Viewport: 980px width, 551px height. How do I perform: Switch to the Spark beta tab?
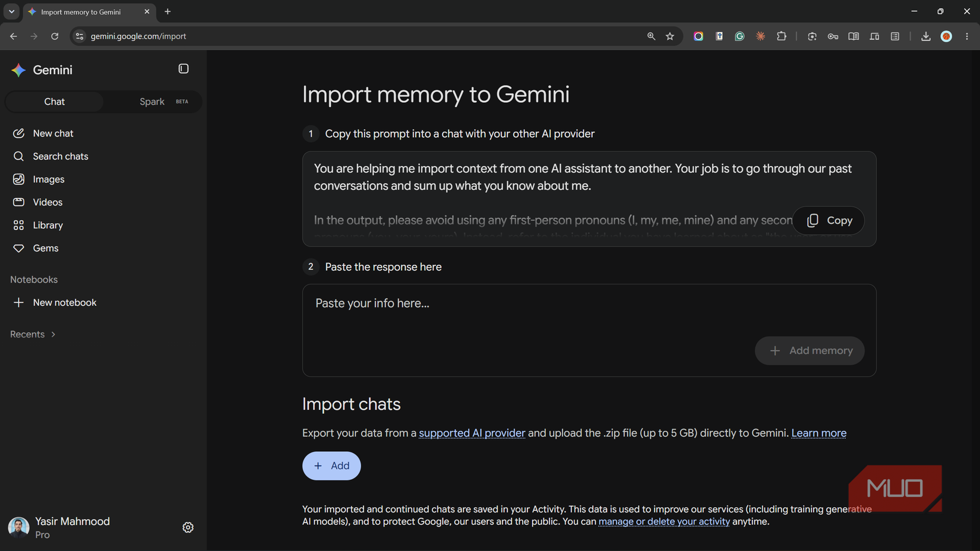(153, 102)
